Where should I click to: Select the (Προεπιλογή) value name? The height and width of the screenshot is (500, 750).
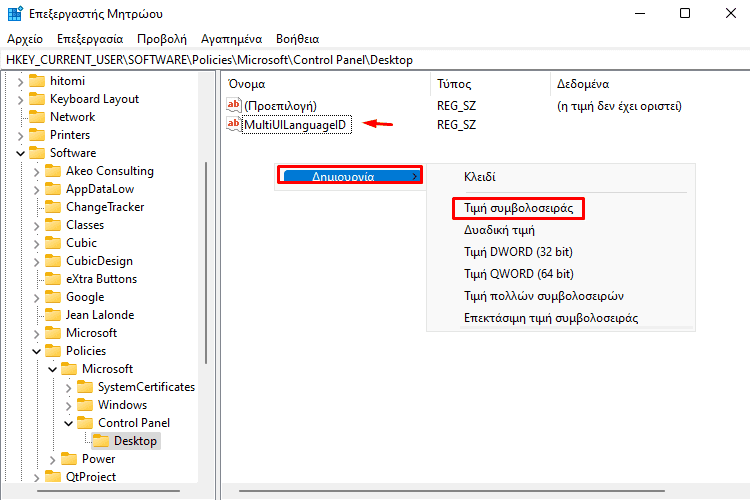tap(280, 106)
